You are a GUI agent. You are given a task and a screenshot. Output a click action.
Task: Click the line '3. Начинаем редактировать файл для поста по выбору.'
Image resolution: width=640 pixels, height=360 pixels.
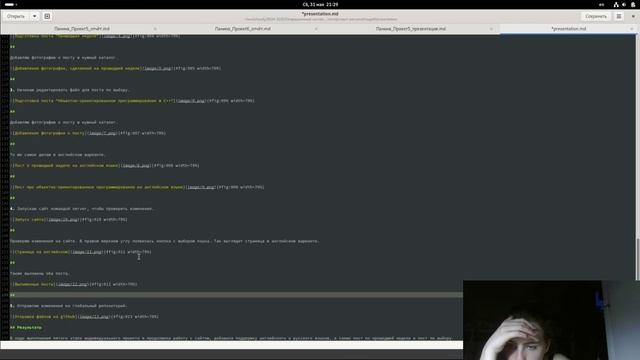(x=70, y=90)
